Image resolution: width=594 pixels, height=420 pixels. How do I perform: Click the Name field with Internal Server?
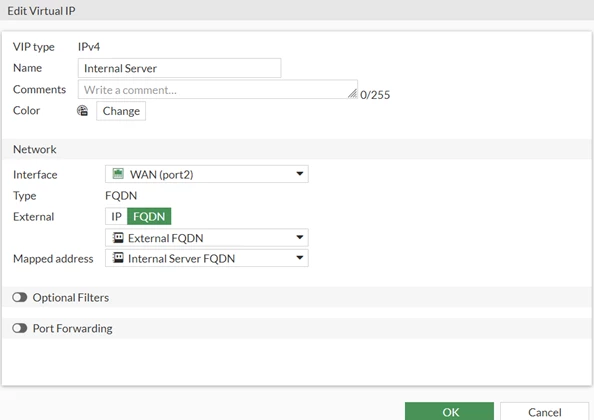pos(180,68)
